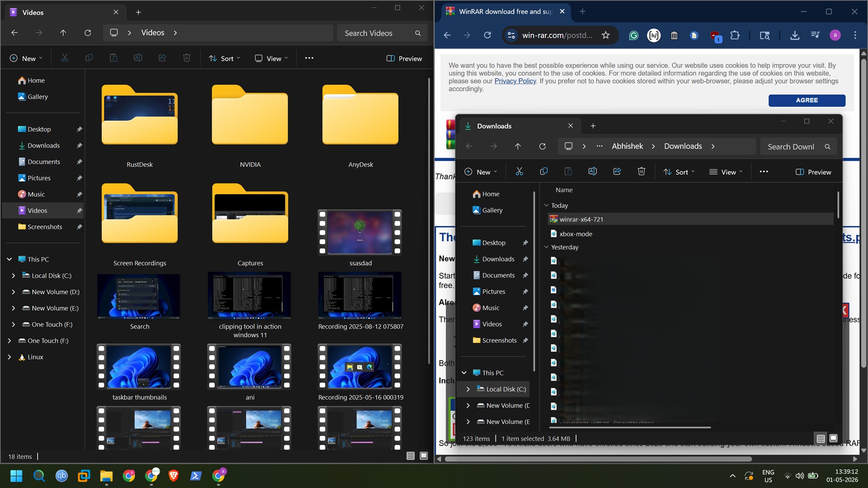Open Chrome Extensions puzzle icon

click(x=735, y=35)
